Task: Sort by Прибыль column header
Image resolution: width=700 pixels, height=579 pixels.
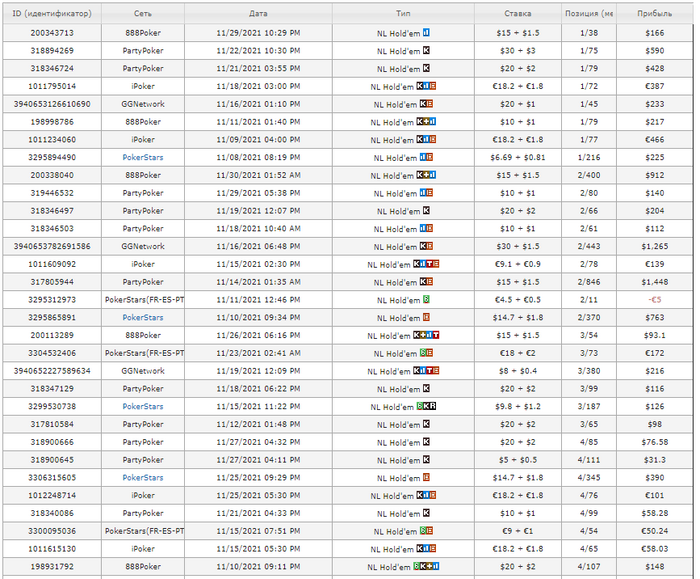Action: (x=654, y=13)
